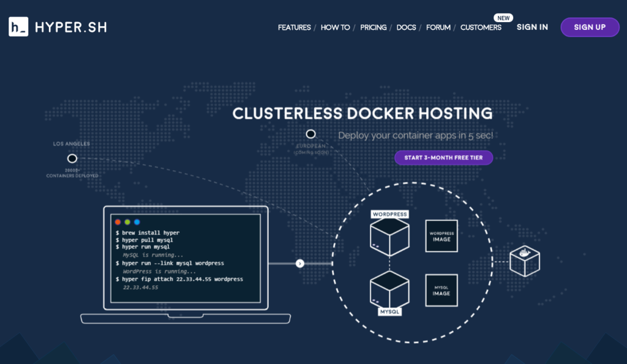Click the red dot in the terminal window
This screenshot has width=627, height=364.
[x=118, y=221]
